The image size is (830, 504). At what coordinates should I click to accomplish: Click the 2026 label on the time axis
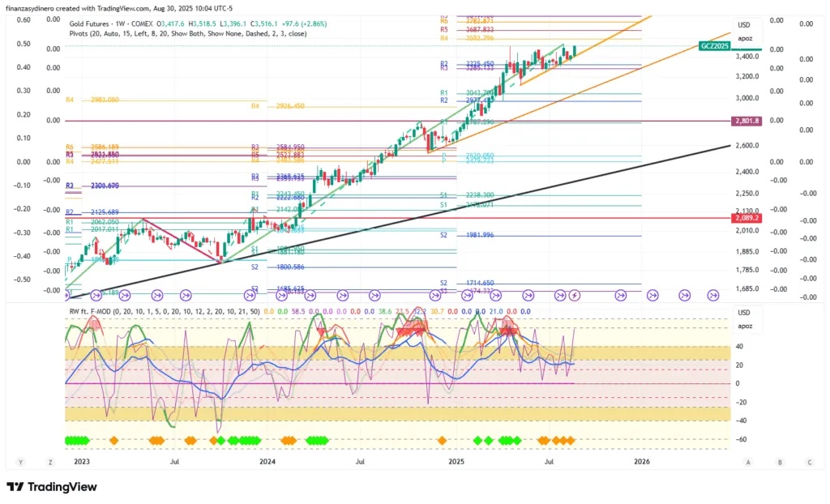pos(642,462)
